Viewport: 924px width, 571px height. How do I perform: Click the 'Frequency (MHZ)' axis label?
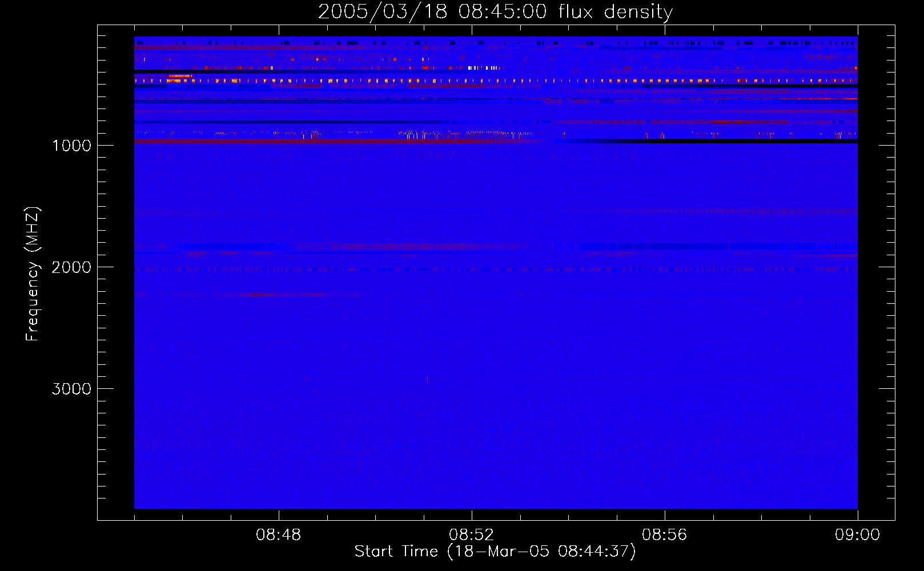(x=33, y=274)
